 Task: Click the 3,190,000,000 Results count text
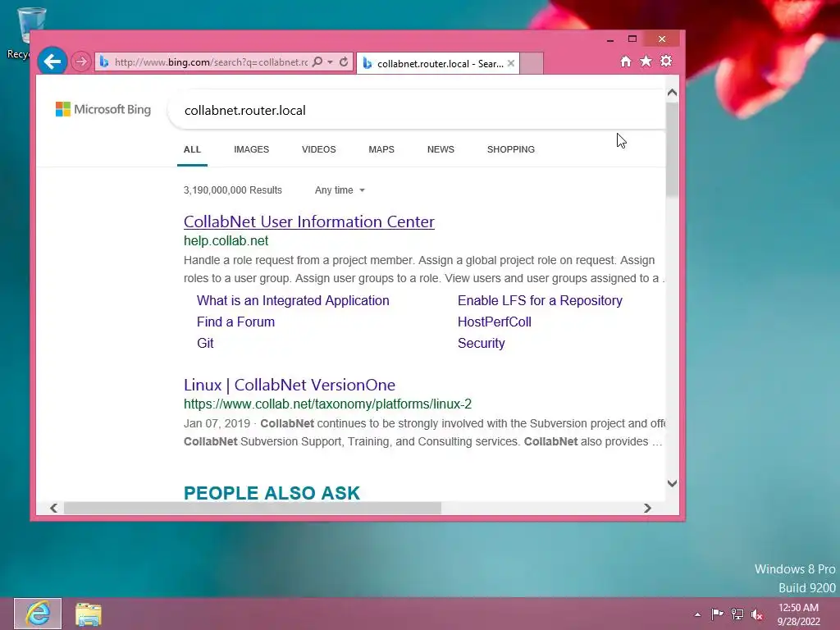click(232, 190)
